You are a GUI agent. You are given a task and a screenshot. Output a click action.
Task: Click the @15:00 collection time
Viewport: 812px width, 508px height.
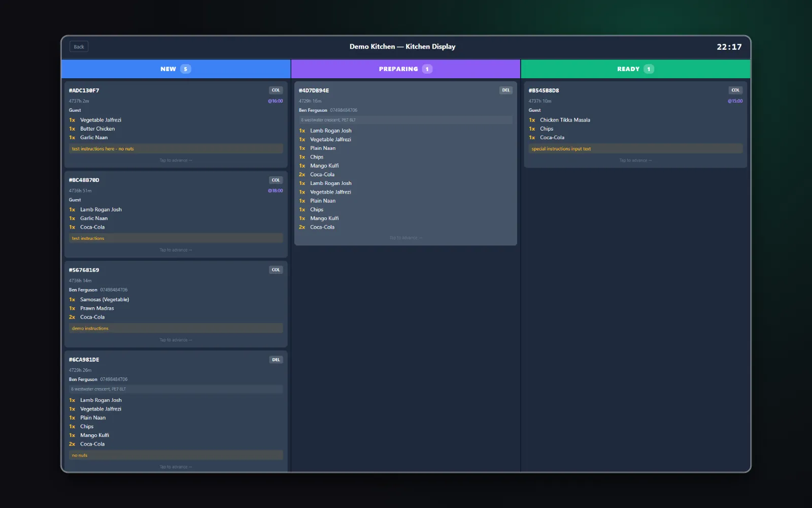pyautogui.click(x=735, y=101)
